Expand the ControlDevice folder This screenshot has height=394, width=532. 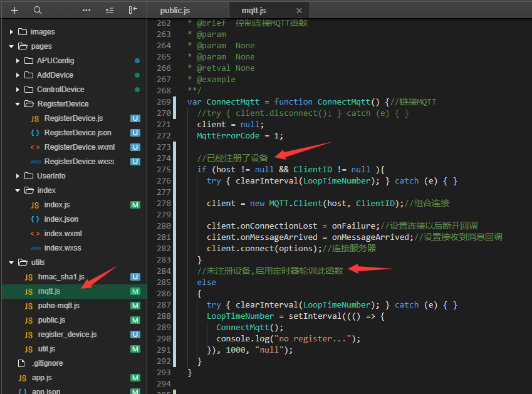pos(18,90)
